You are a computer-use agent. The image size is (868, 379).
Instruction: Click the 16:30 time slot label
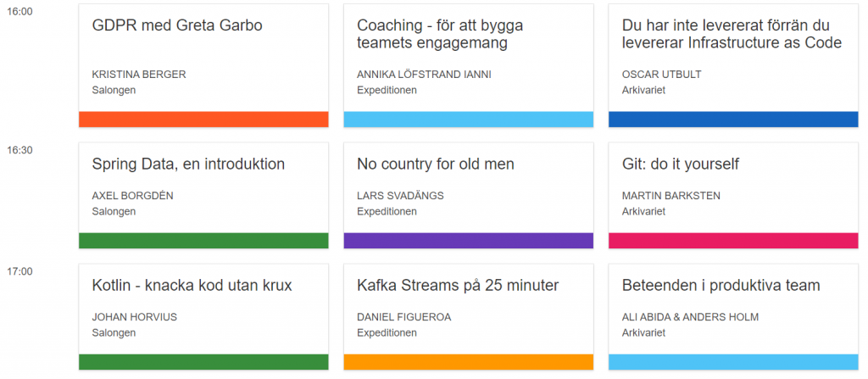(19, 150)
